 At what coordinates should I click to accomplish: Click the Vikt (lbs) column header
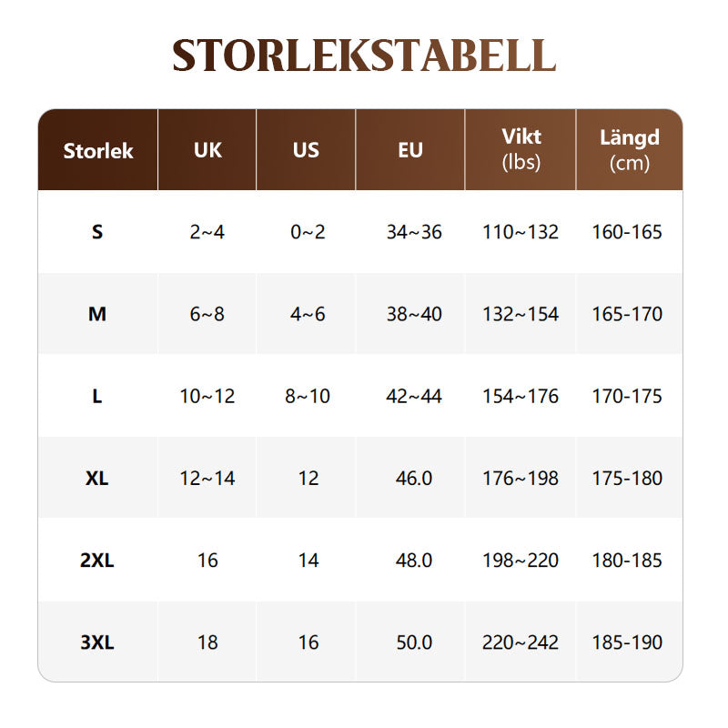coord(521,149)
